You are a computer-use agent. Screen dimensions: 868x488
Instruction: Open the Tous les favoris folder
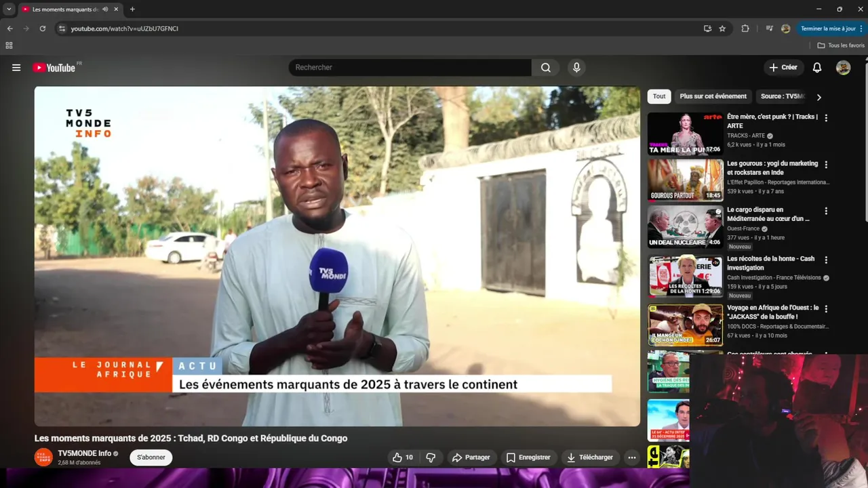click(x=841, y=45)
